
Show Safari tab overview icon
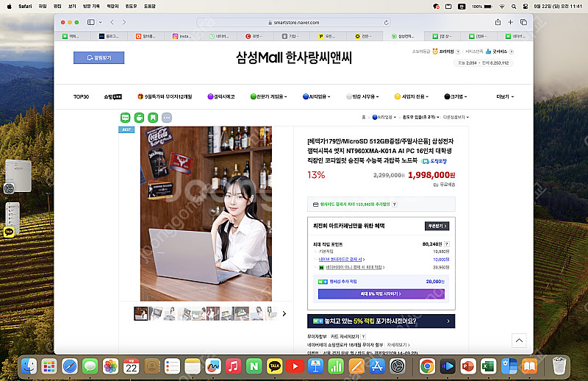[x=523, y=22]
